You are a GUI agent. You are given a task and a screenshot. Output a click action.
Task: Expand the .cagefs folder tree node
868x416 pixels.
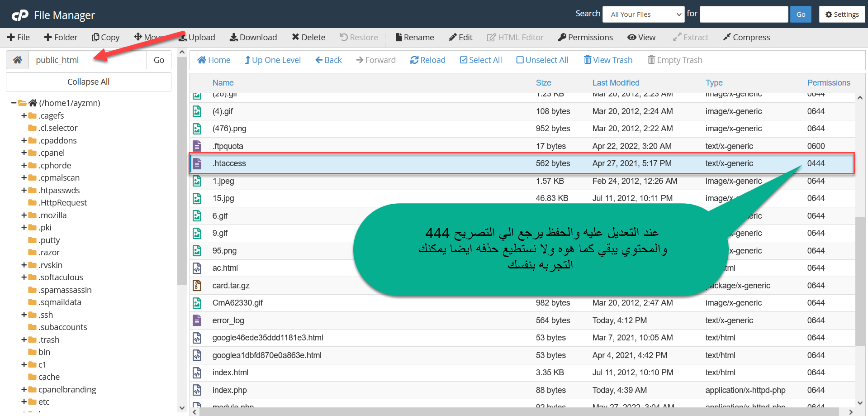tap(24, 116)
